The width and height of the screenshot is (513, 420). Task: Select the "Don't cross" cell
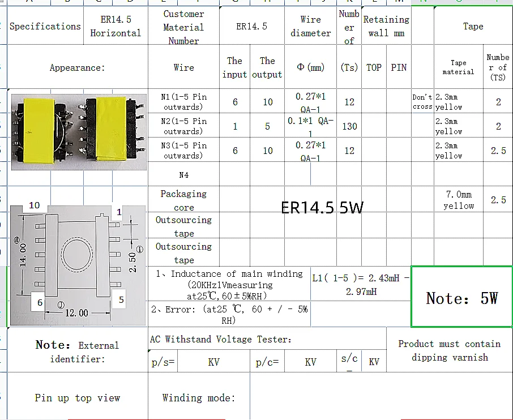pos(422,102)
